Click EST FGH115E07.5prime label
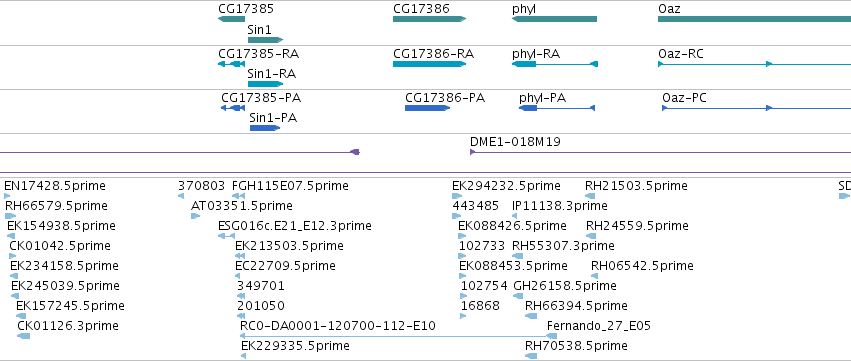This screenshot has width=851, height=361. (290, 186)
